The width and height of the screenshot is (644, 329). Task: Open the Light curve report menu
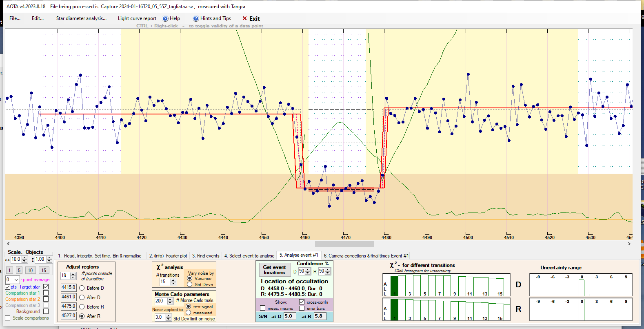(137, 18)
